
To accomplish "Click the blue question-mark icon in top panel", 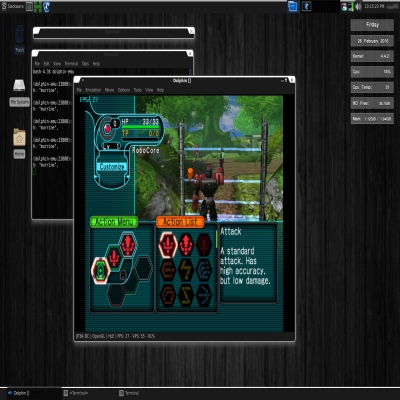I will coord(307,6).
